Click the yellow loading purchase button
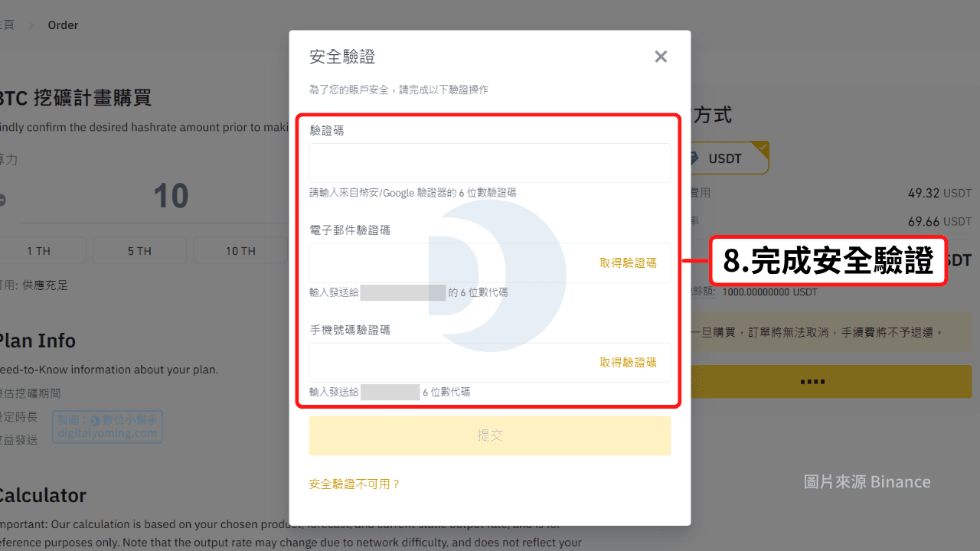The height and width of the screenshot is (551, 980). pos(831,382)
